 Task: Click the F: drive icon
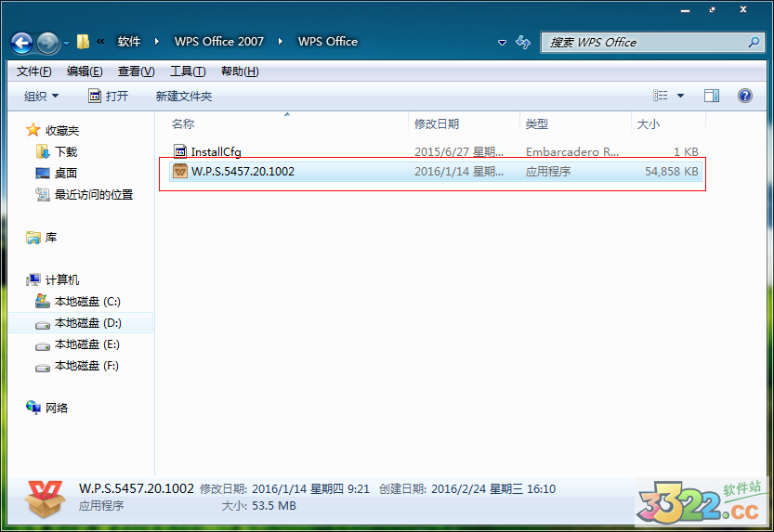pos(43,367)
